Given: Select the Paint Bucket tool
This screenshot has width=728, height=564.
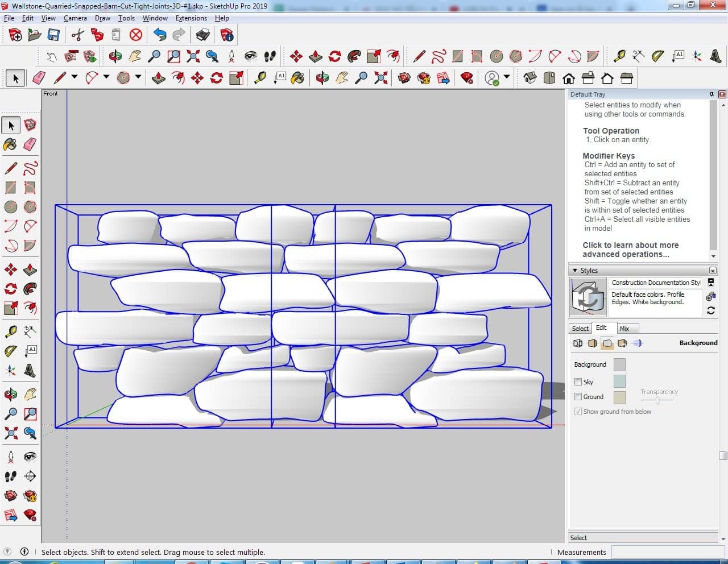Looking at the screenshot, I should coord(10,144).
